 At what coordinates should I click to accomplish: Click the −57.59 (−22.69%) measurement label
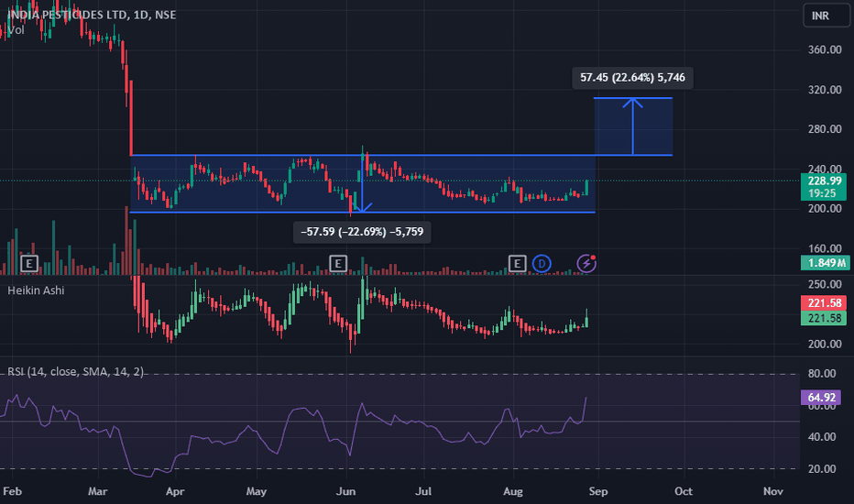[362, 232]
